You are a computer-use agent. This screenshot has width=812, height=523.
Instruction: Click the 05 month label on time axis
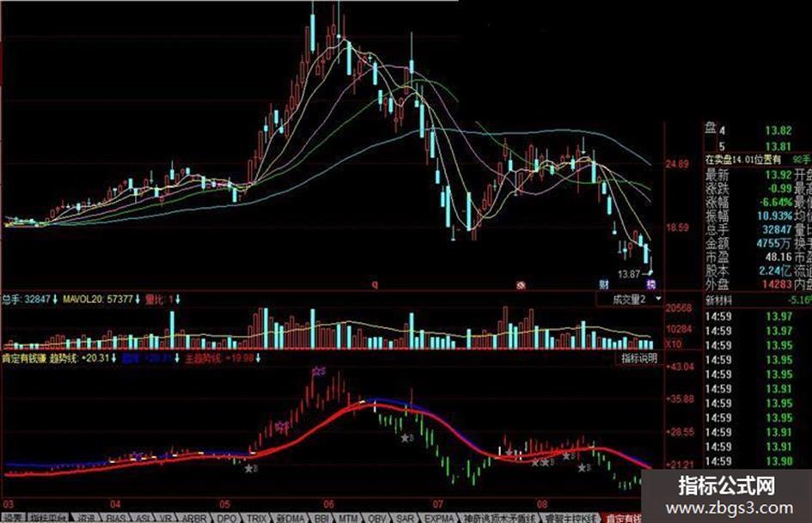(x=224, y=504)
